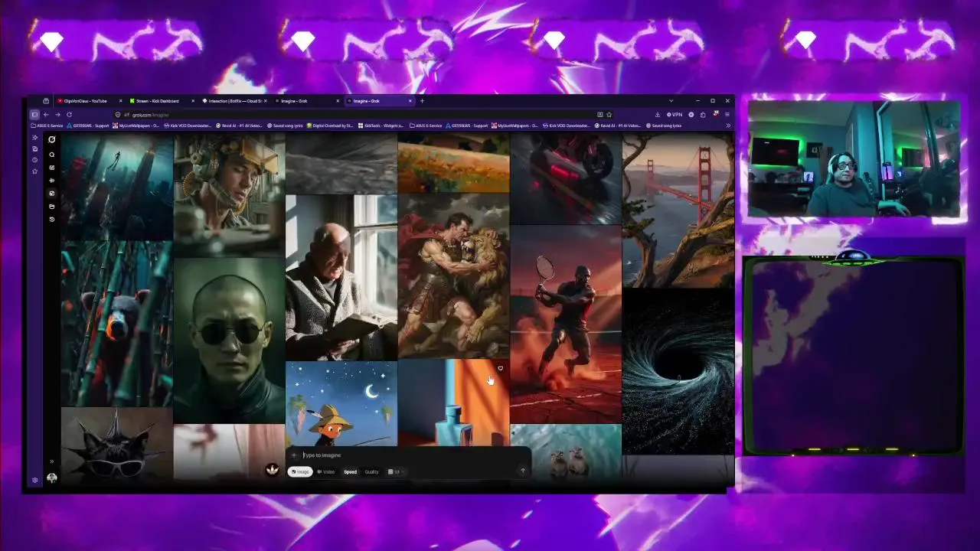Open Grok logo home icon in sidebar
This screenshot has width=980, height=551.
coord(52,139)
